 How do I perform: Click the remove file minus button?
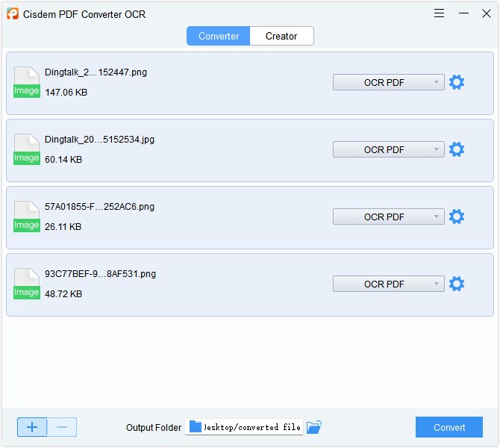pyautogui.click(x=62, y=427)
